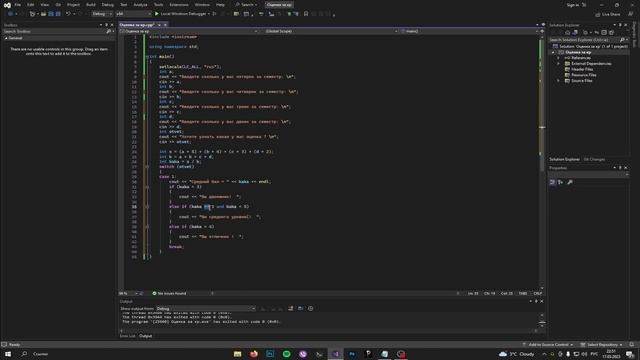Expand the References node
This screenshot has height=360, width=640.
tap(559, 58)
